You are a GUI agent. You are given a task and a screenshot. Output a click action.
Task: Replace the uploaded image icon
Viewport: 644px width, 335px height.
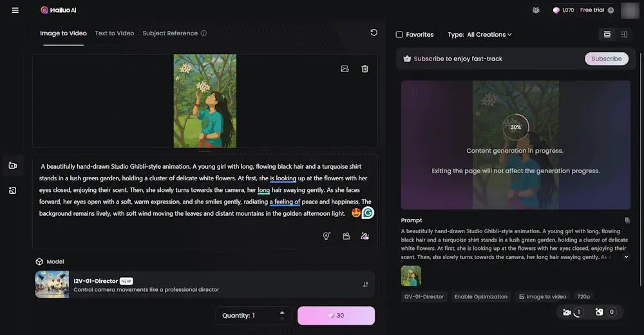tap(345, 69)
